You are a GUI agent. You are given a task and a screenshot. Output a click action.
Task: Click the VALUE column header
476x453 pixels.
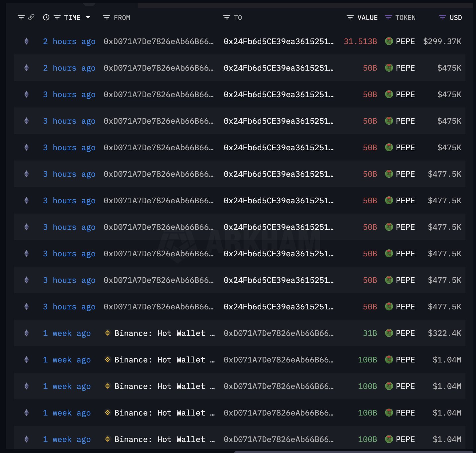[367, 18]
